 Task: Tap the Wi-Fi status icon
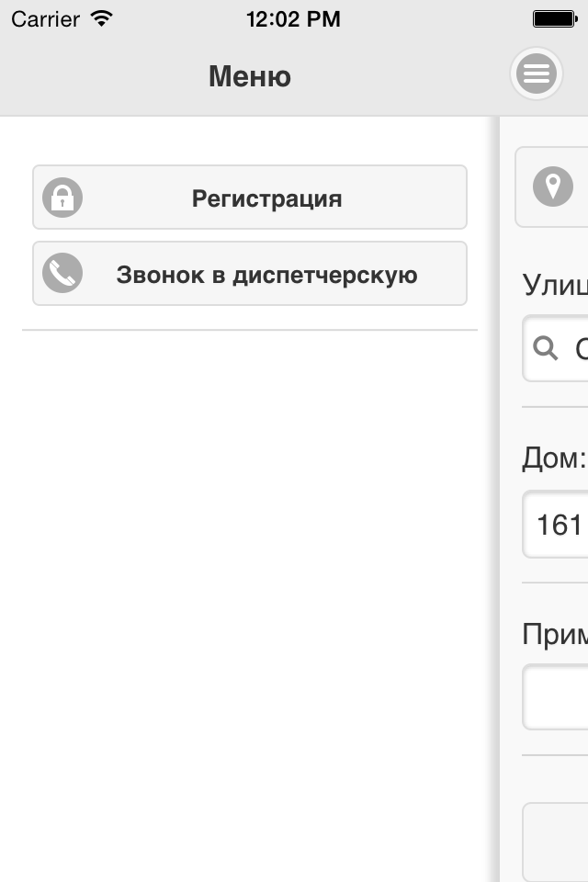102,18
